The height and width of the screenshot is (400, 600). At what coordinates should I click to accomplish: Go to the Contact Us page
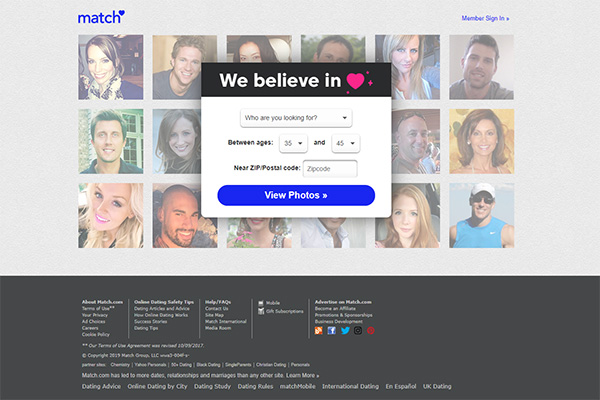[217, 309]
